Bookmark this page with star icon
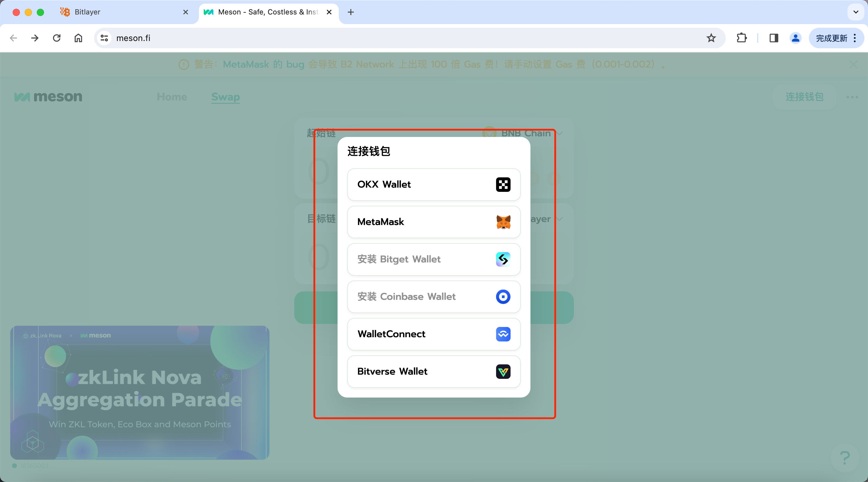Image resolution: width=868 pixels, height=482 pixels. point(711,38)
